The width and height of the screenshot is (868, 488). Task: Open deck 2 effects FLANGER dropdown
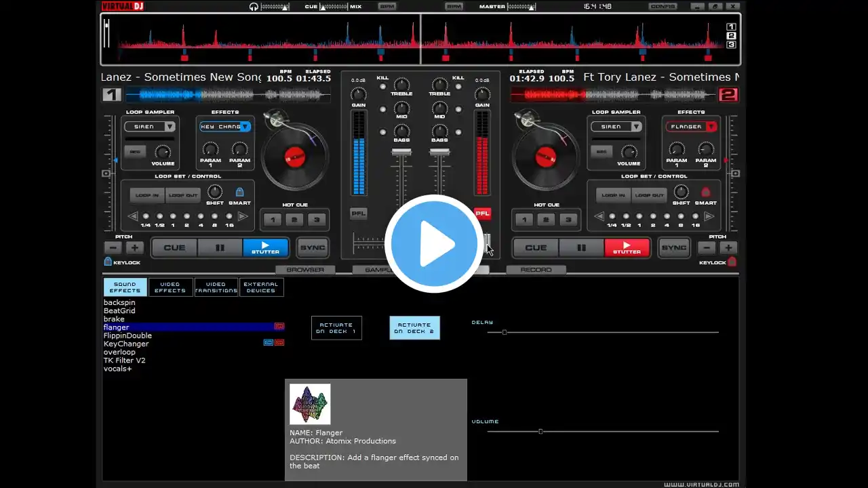692,126
